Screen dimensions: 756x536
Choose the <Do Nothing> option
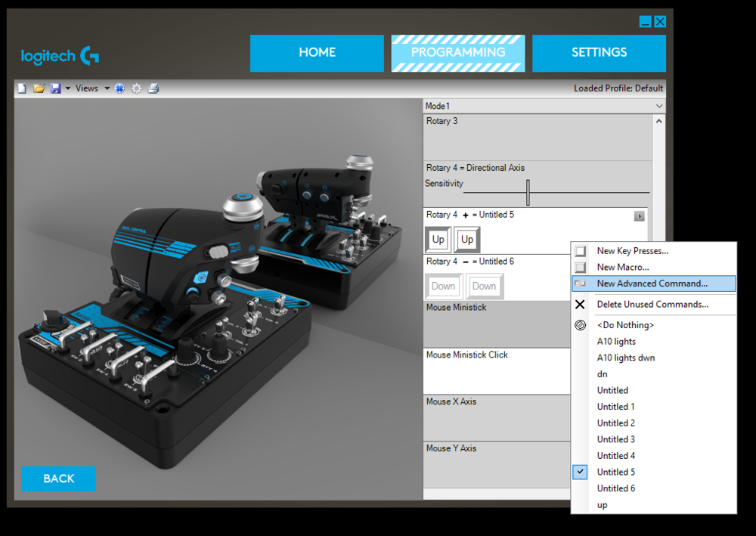tap(625, 325)
